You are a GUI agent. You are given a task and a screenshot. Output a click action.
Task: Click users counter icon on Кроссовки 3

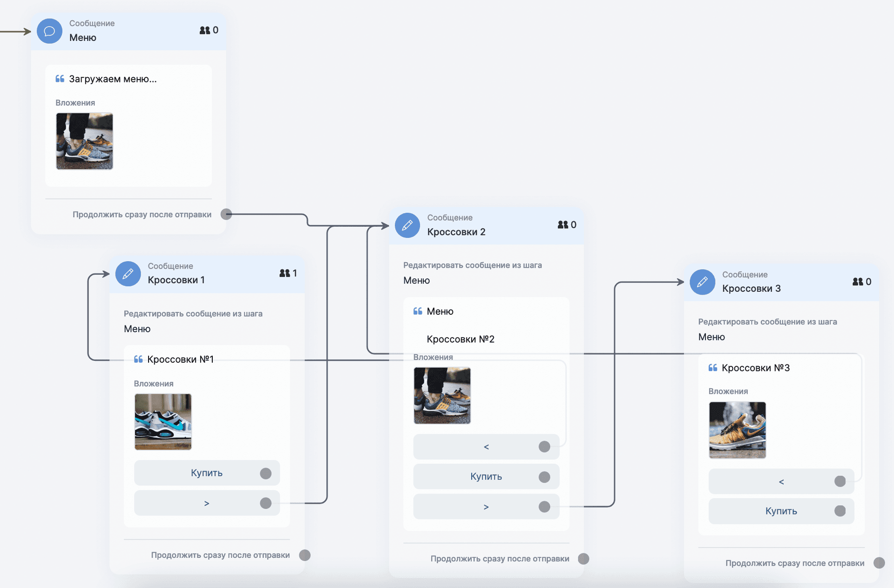click(x=858, y=282)
